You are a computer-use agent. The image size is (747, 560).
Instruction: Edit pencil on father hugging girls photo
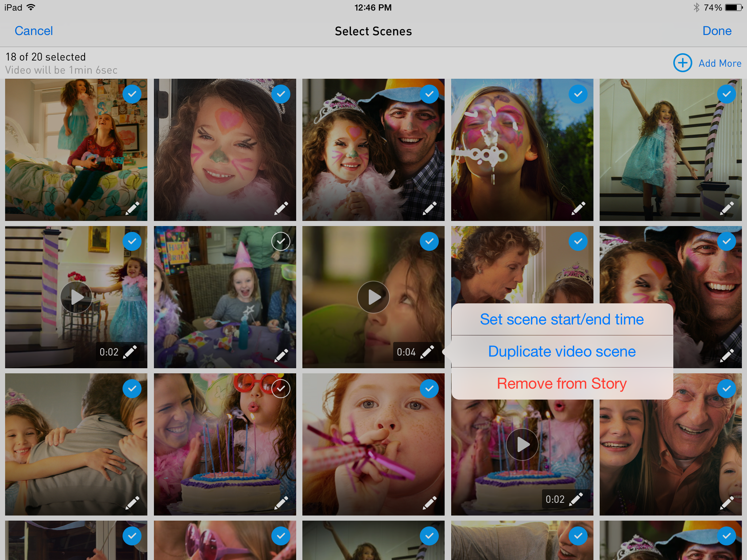coord(132,502)
